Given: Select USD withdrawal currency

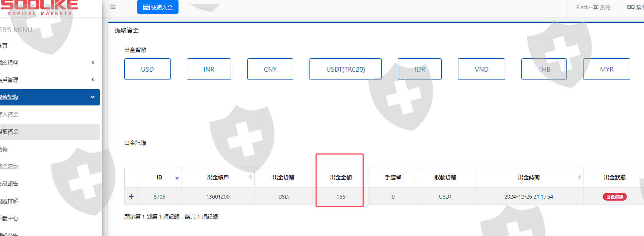Looking at the screenshot, I should [x=147, y=69].
